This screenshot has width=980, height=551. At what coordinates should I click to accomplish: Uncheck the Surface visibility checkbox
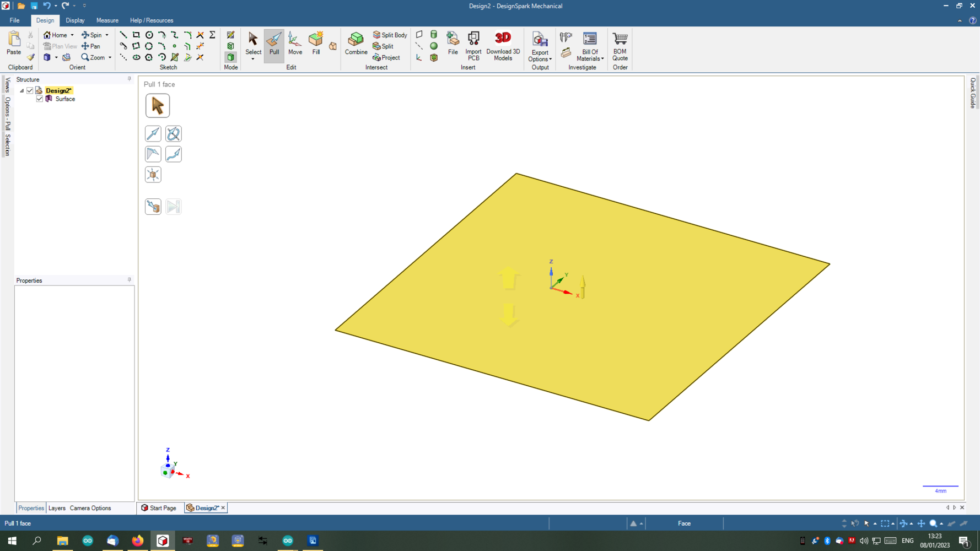point(40,99)
